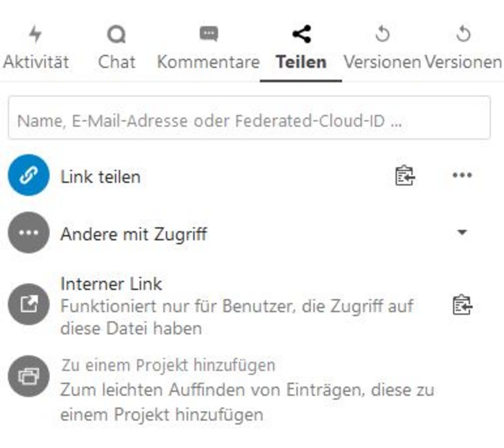
Task: Open the Chat tab
Action: tap(117, 48)
